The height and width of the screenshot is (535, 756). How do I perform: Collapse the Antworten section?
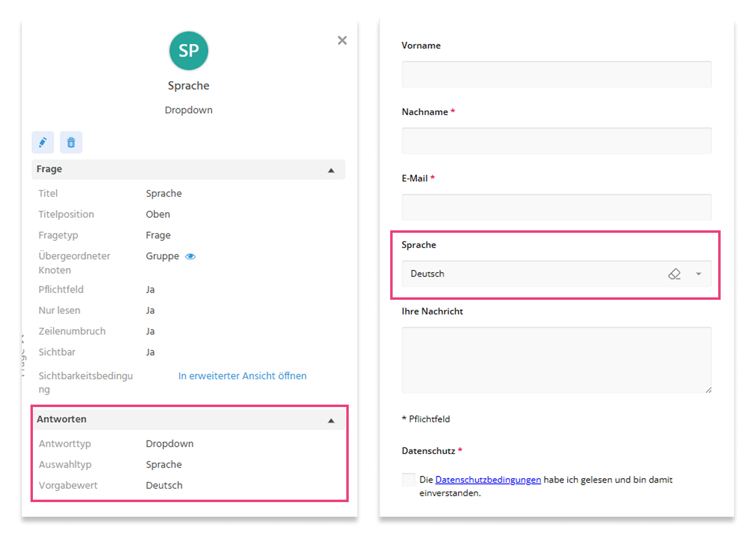(x=331, y=420)
